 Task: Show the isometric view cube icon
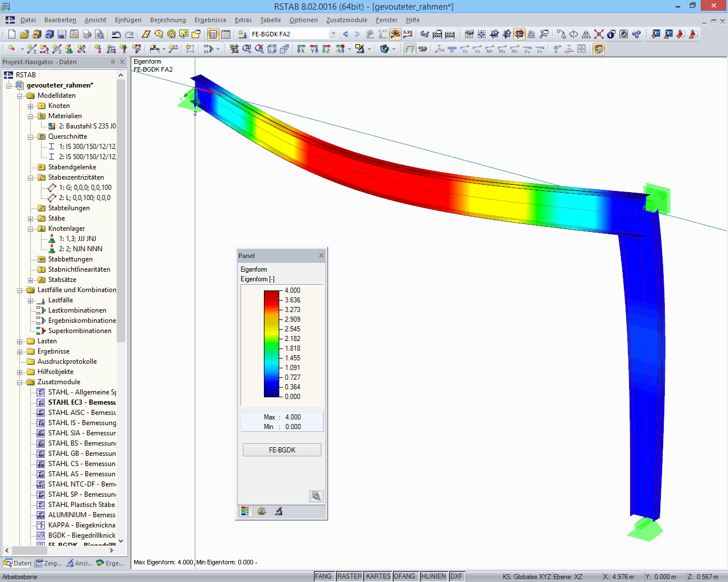click(272, 49)
